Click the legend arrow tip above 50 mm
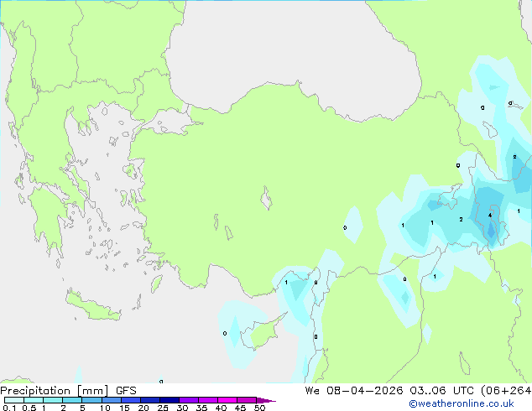Image resolution: width=532 pixels, height=411 pixels. tap(266, 400)
